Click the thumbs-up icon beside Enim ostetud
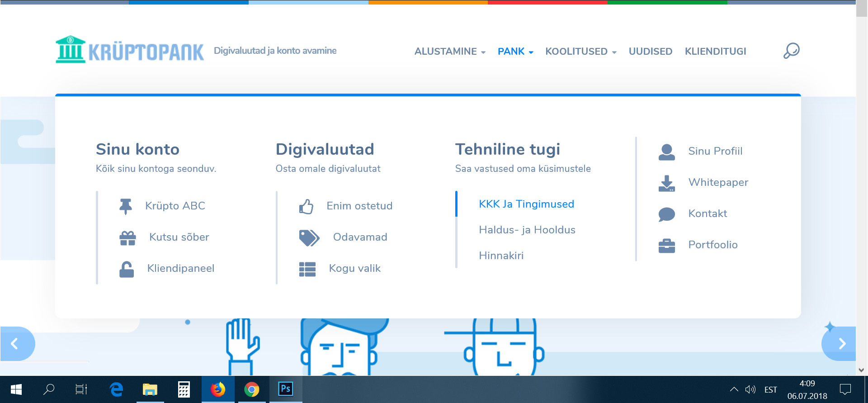868x403 pixels. pos(306,206)
